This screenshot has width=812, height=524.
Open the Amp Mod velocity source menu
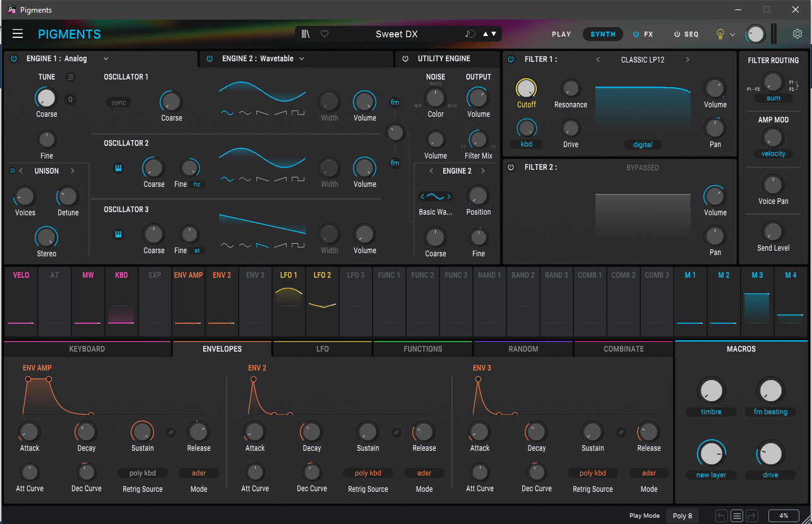pyautogui.click(x=773, y=153)
